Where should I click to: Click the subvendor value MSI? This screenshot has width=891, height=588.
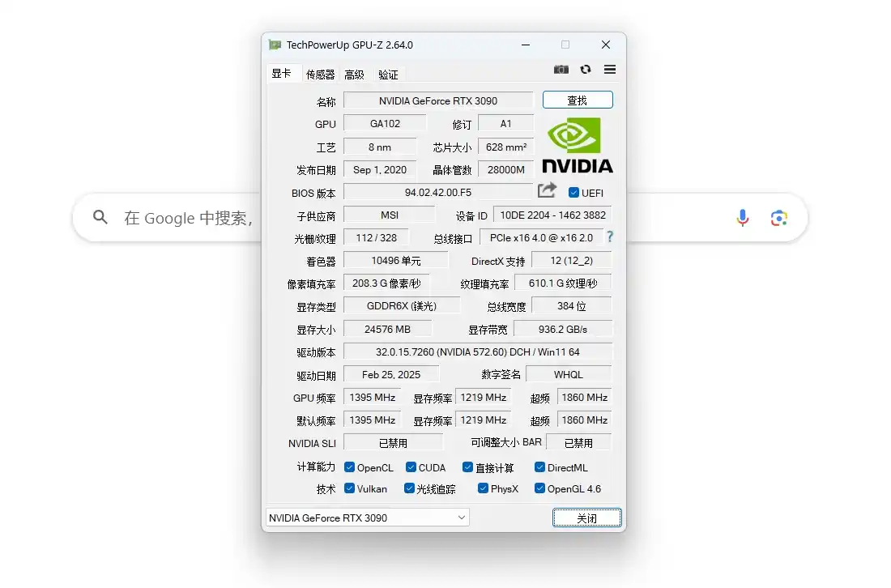[390, 215]
